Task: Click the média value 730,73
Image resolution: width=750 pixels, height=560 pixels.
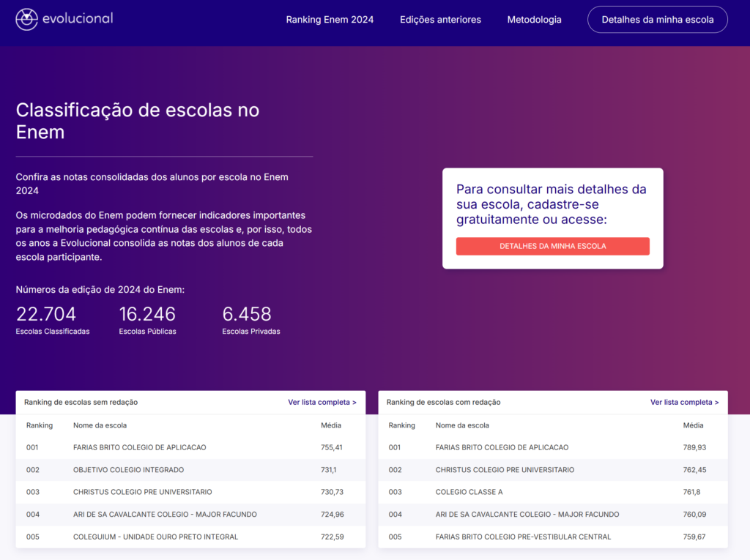Action: click(332, 492)
